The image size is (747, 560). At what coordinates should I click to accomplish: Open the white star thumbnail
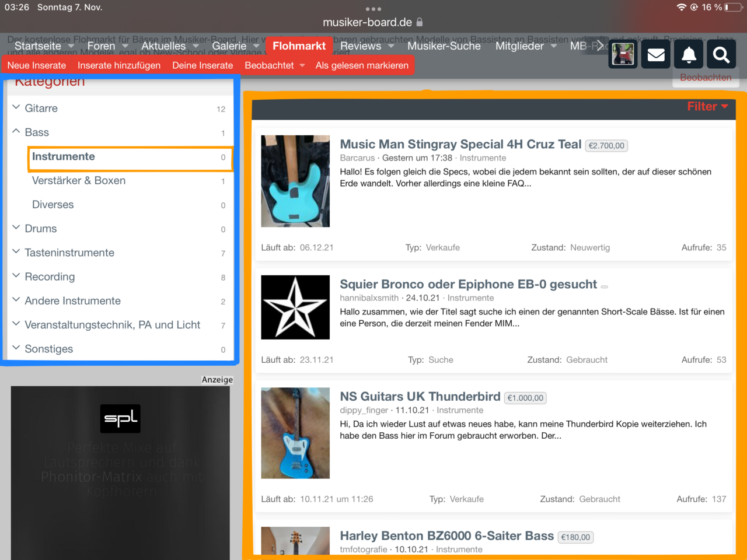click(295, 307)
